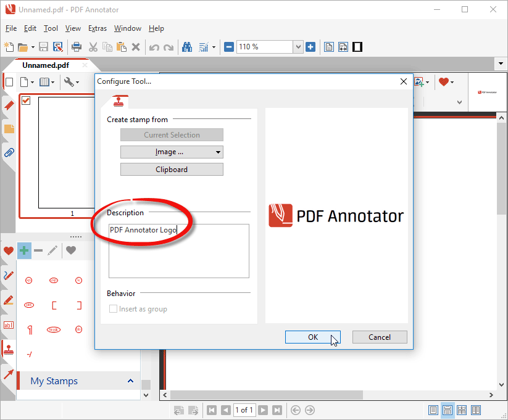Open the Extras menu
Viewport: 508px width, 420px height.
click(98, 28)
